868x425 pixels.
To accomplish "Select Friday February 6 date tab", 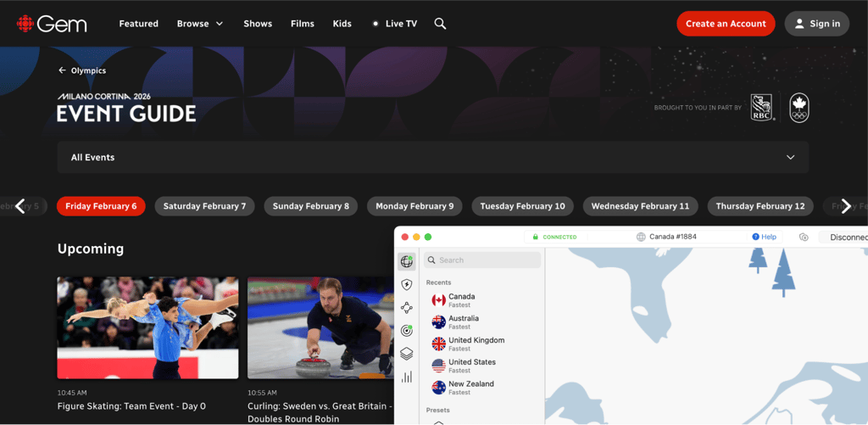I will pyautogui.click(x=101, y=206).
